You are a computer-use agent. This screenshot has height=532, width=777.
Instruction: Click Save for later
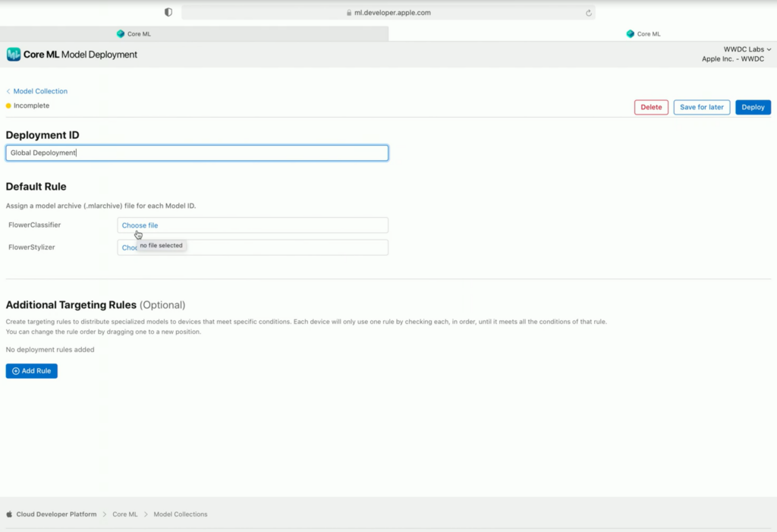[x=702, y=107]
